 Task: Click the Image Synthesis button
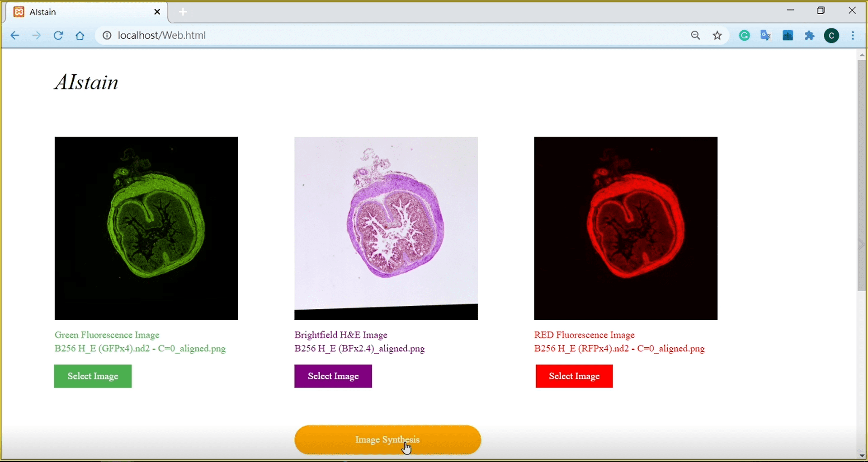(387, 439)
